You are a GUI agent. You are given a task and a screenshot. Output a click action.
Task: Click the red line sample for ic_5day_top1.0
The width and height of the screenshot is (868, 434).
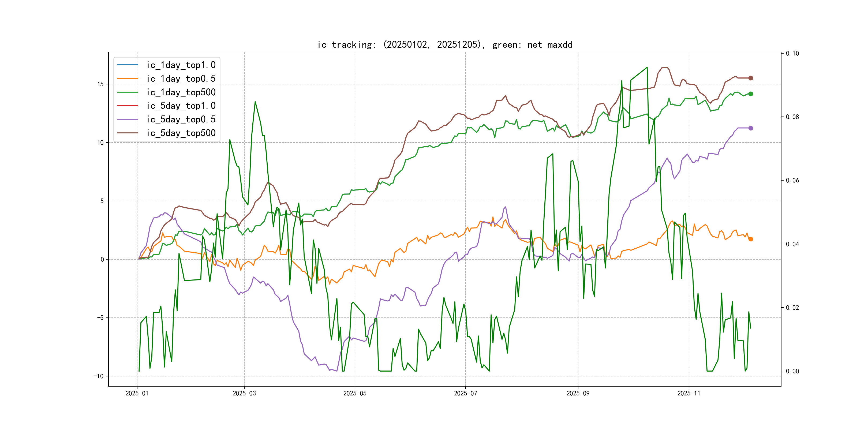[127, 106]
